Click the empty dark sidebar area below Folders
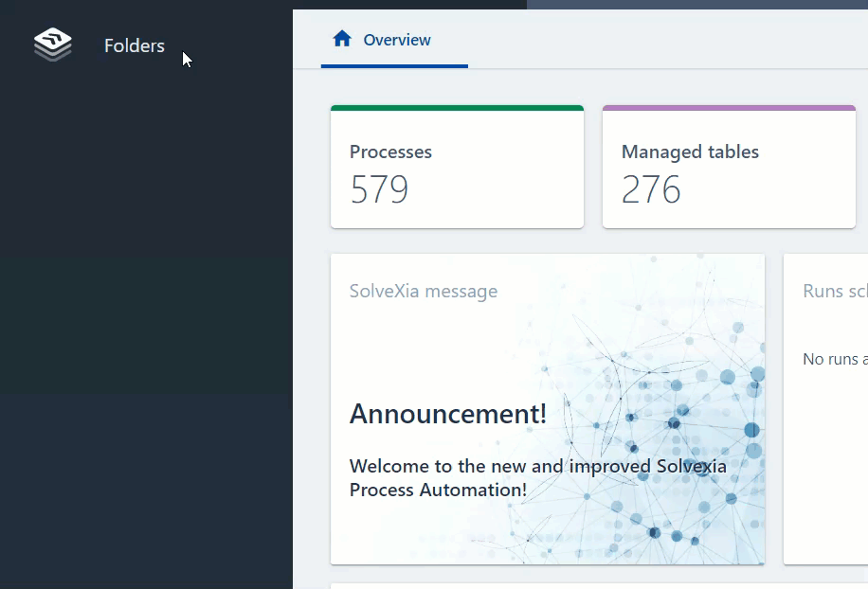The image size is (868, 589). (x=146, y=331)
